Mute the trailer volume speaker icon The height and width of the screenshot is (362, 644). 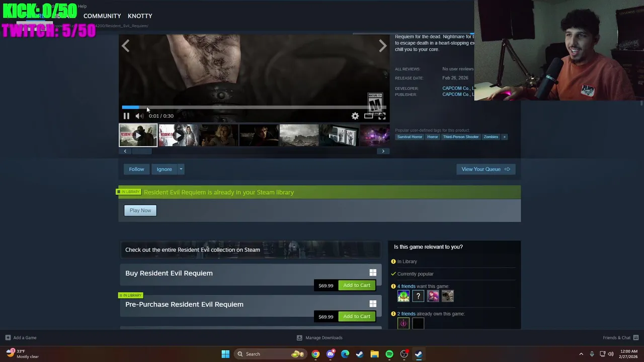tap(139, 116)
